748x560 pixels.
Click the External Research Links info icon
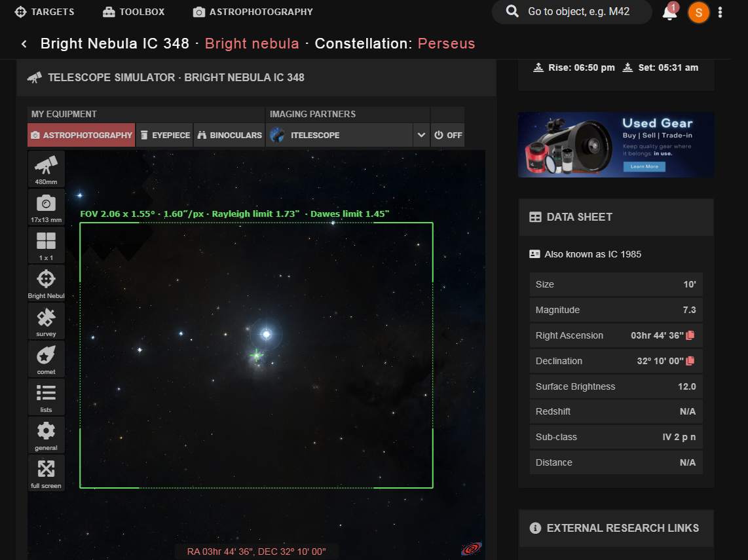(x=535, y=528)
